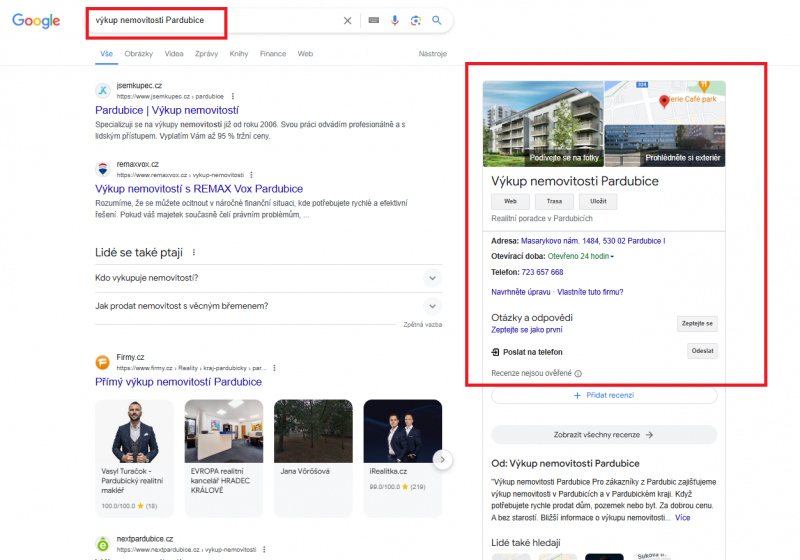Open iRealitka.cz card
The height and width of the screenshot is (560, 800).
(403, 458)
